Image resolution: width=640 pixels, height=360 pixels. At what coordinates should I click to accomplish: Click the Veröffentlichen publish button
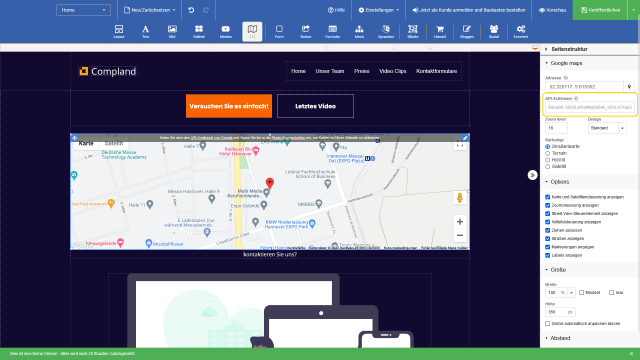point(600,10)
